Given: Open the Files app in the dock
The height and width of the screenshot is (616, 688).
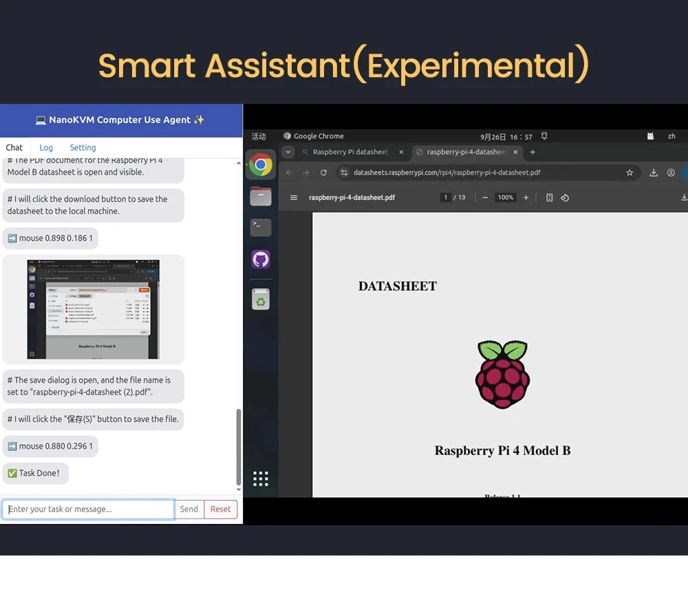Looking at the screenshot, I should pyautogui.click(x=261, y=196).
